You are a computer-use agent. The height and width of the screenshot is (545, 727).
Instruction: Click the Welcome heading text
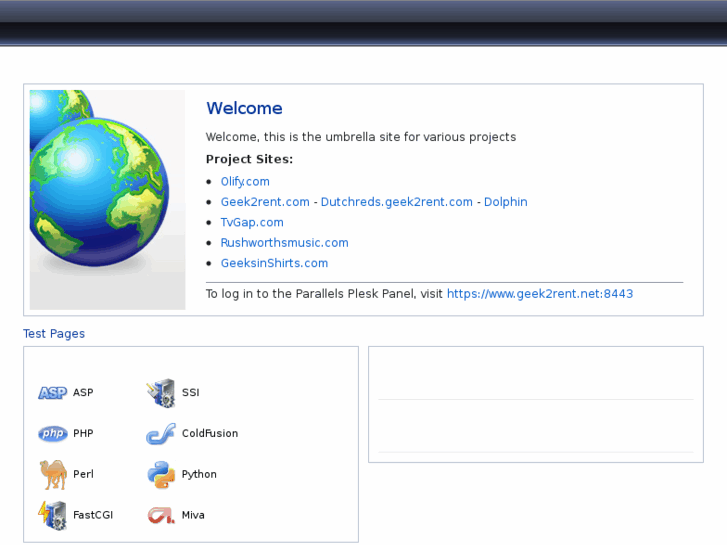[x=244, y=109]
